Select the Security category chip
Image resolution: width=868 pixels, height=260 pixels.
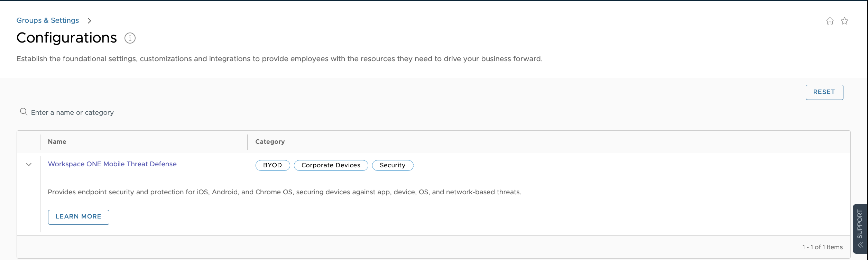pyautogui.click(x=392, y=165)
